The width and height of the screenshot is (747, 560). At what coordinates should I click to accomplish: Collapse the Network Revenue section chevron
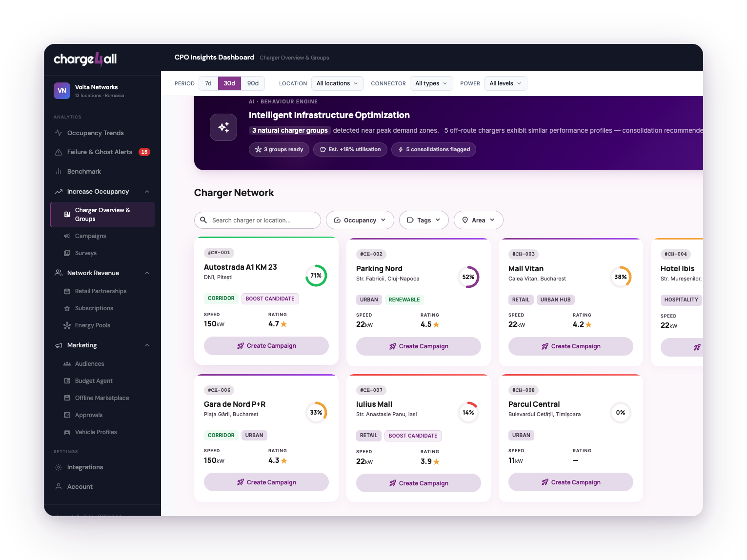coord(147,273)
